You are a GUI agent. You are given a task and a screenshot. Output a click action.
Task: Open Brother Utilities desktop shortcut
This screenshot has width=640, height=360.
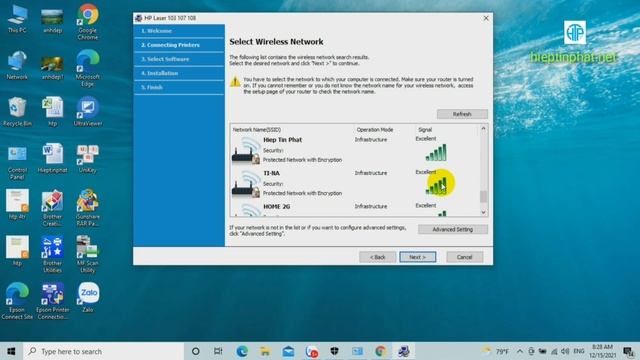[x=52, y=255]
